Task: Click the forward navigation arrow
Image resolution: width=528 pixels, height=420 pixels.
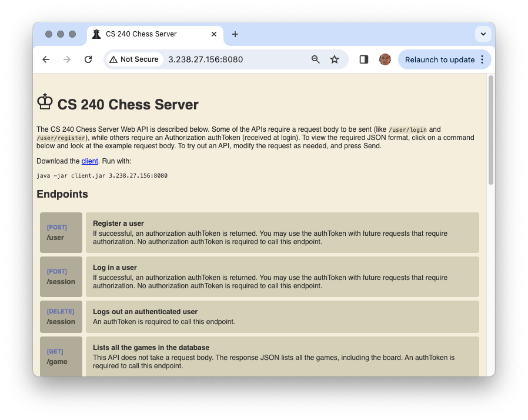Action: [x=67, y=59]
